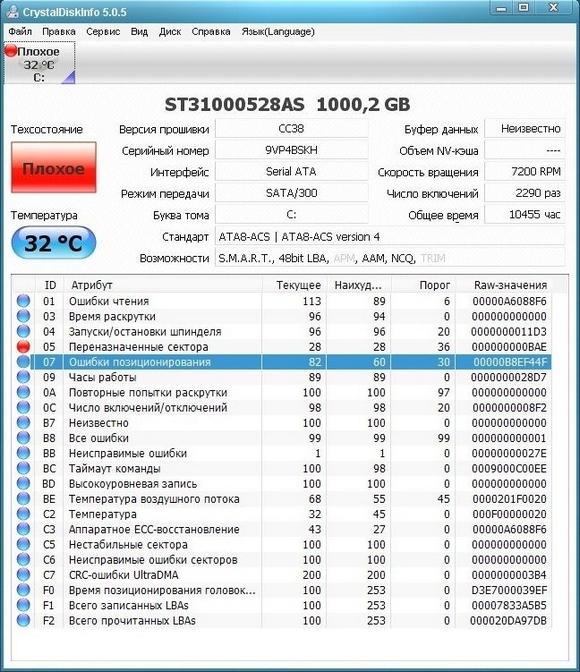Click the status icon for C2 Температура
Screen dimensions: 580x672
click(23, 514)
